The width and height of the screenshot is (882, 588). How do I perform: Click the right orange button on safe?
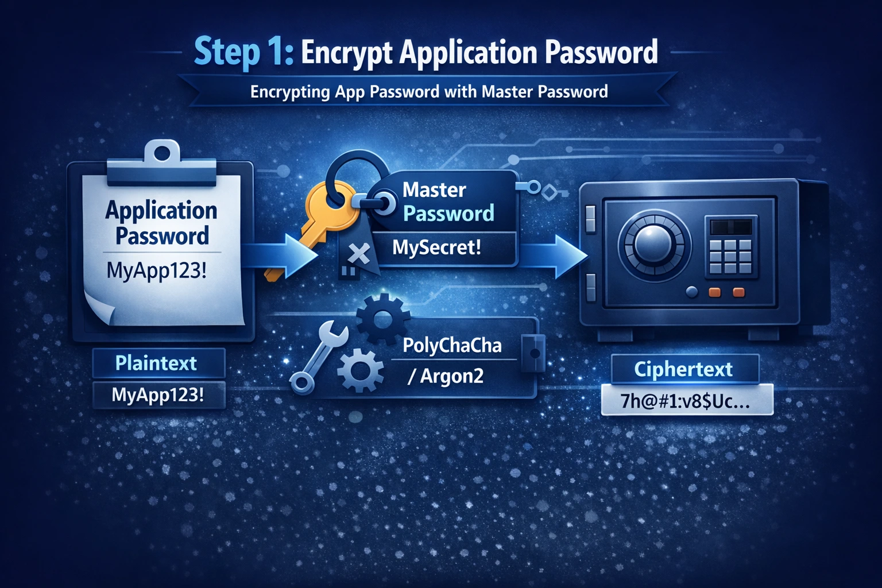click(738, 292)
